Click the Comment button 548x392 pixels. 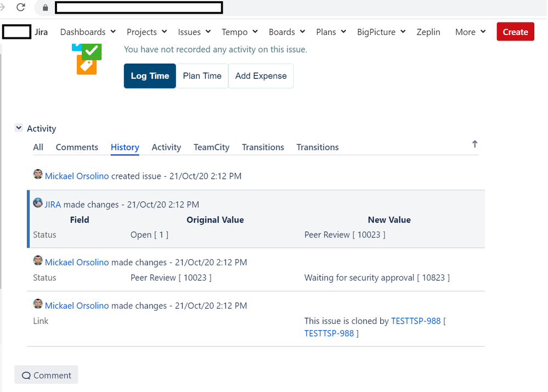46,375
